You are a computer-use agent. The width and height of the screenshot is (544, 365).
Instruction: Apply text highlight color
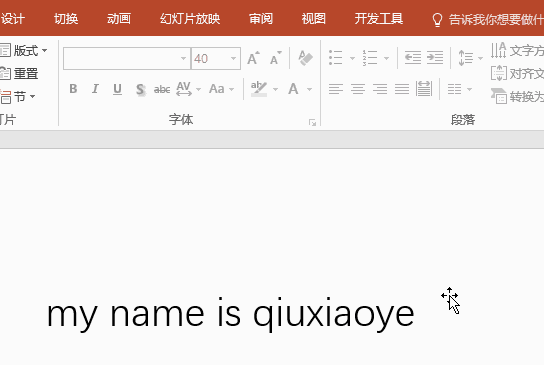point(259,89)
